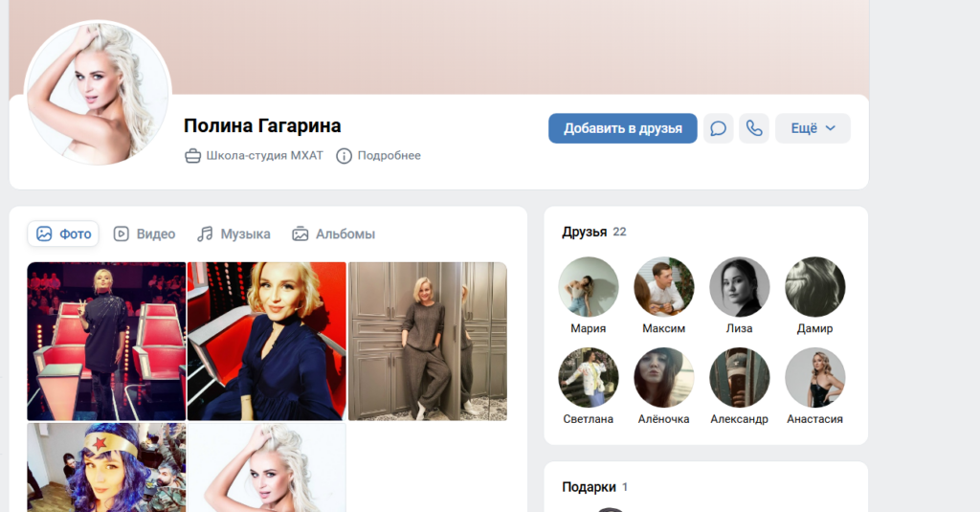Click the friends count 22

[619, 232]
